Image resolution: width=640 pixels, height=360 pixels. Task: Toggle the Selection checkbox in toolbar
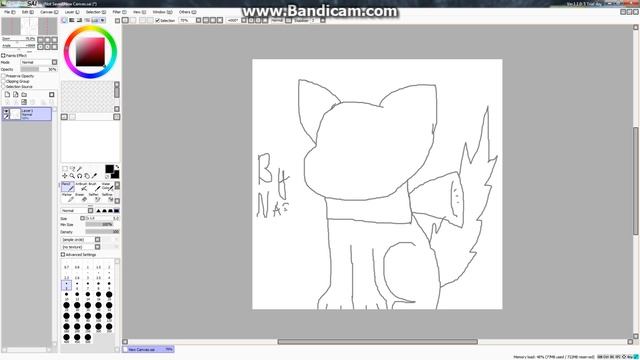[x=158, y=20]
